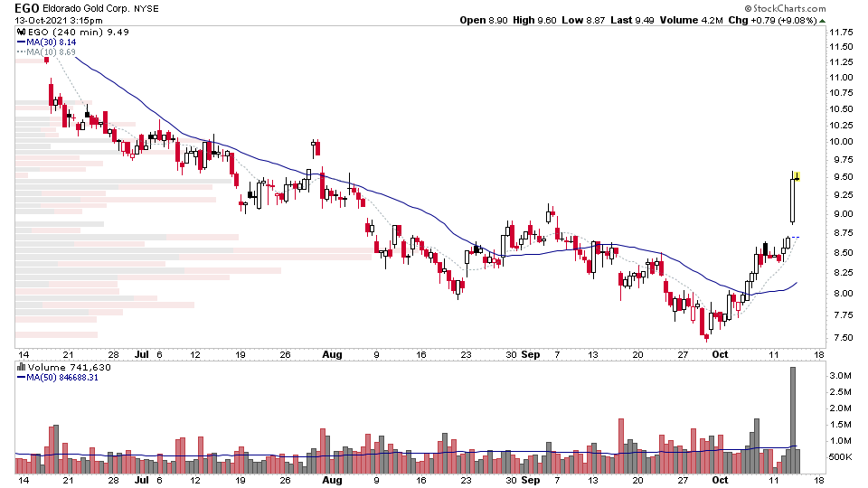Click the Oct label on the price panel date axis
The width and height of the screenshot is (868, 488).
point(720,354)
